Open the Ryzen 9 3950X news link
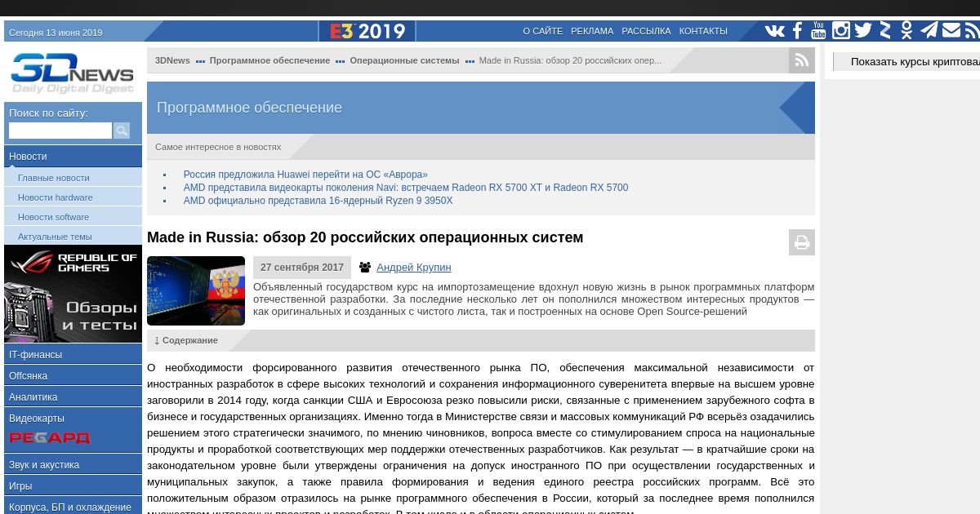The width and height of the screenshot is (980, 514). (x=318, y=201)
